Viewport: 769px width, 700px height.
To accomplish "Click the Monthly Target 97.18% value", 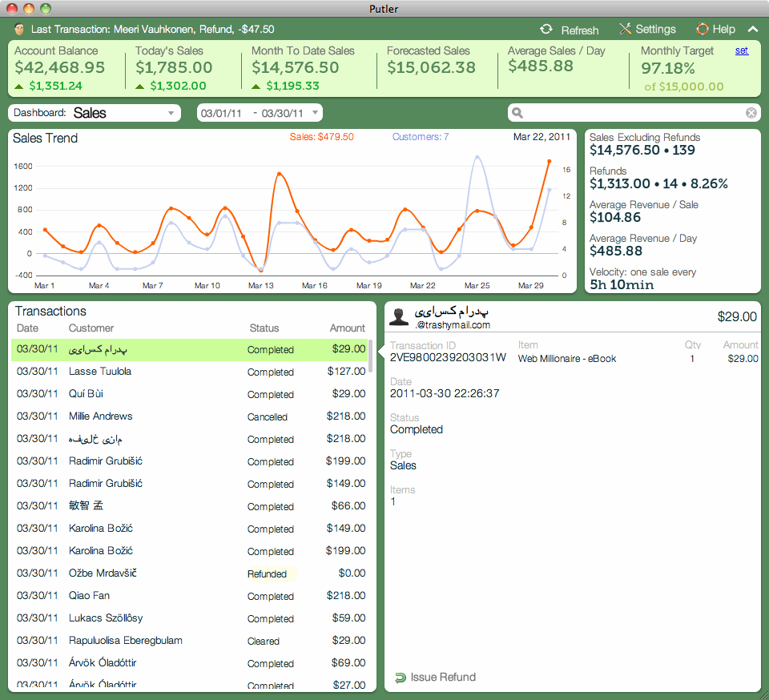I will pos(668,69).
